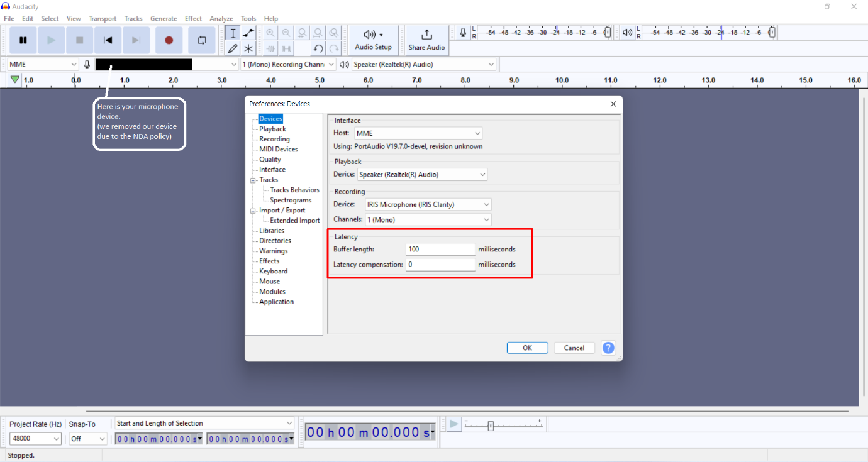868x462 pixels.
Task: Select MIDI Devices in preferences tree
Action: click(279, 149)
